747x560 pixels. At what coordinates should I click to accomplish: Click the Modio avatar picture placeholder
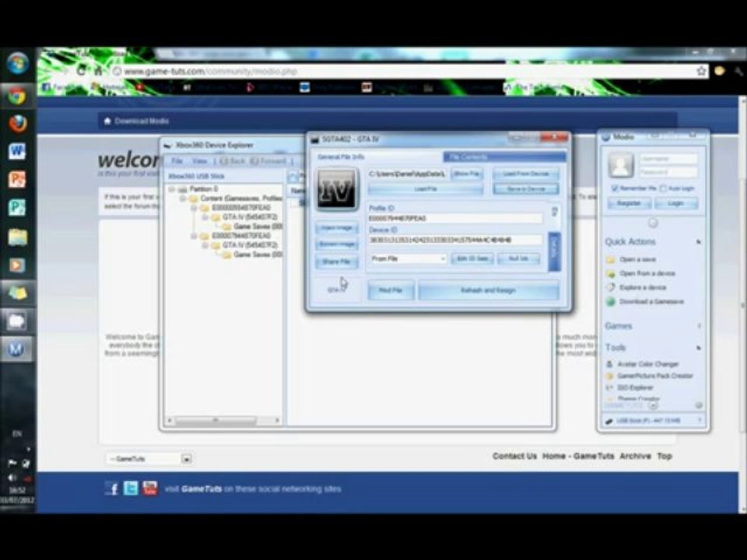pos(621,165)
